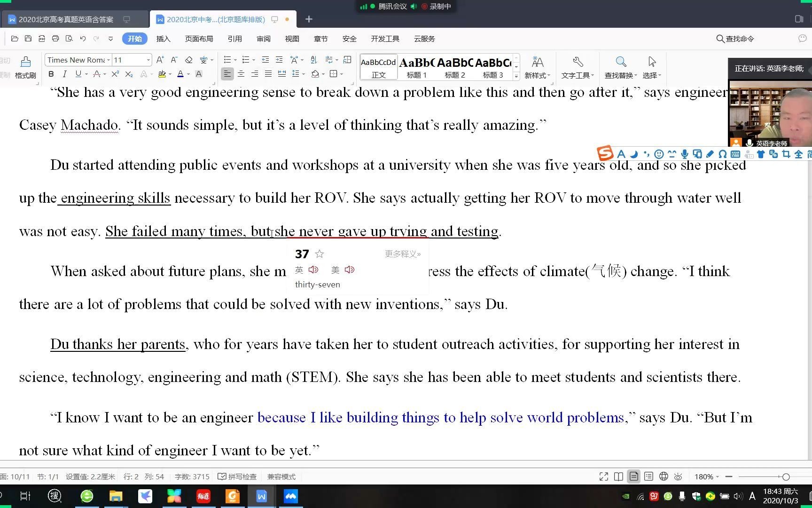This screenshot has height=508, width=812.
Task: Open a new document tab with plus button
Action: 309,19
